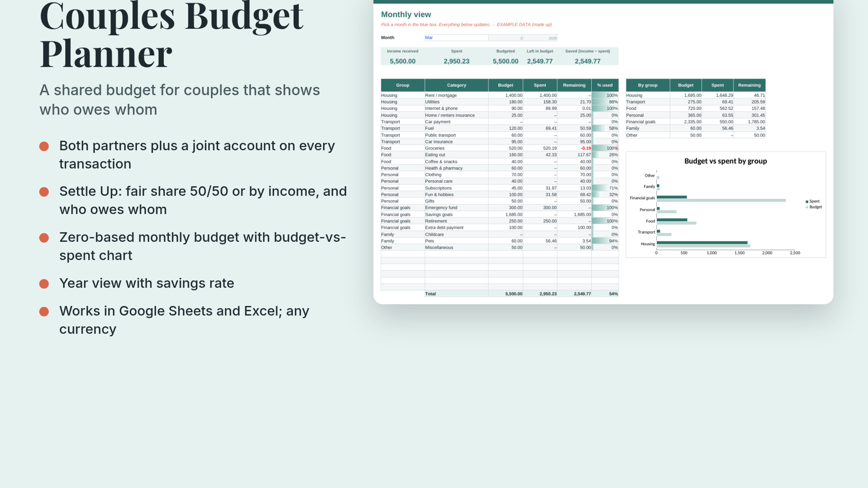Click the Eating out category cell
Screen dimensions: 868x488
pyautogui.click(x=456, y=155)
